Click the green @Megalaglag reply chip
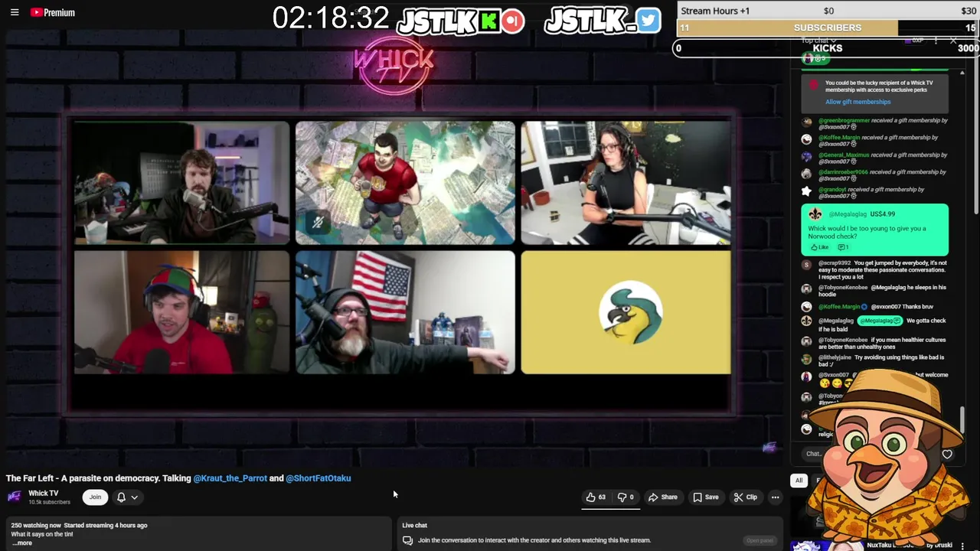The image size is (980, 551). (880, 321)
